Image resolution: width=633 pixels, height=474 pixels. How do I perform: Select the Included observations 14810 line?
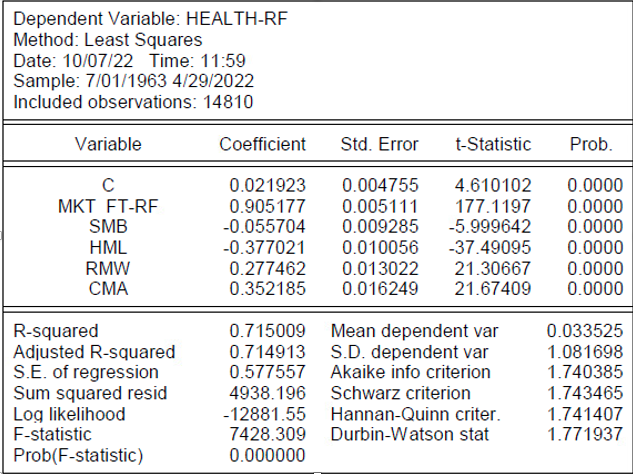(133, 102)
